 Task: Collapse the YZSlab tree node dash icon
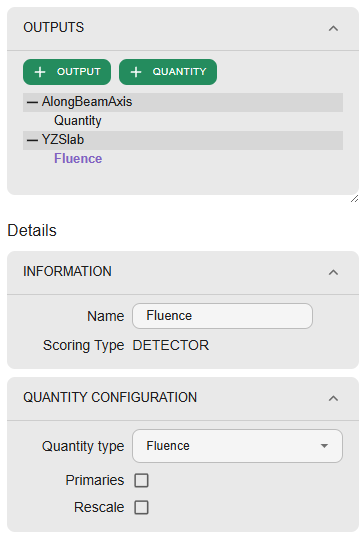[32, 140]
